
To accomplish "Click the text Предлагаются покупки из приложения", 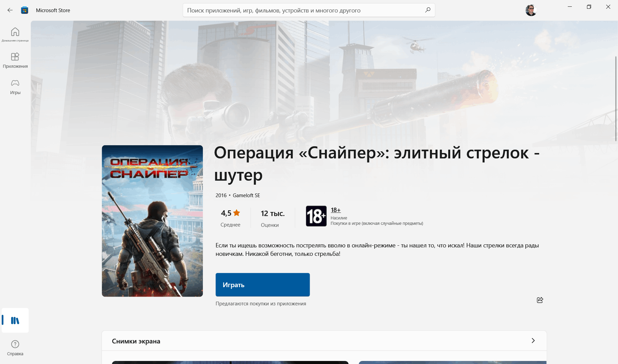I will (261, 304).
